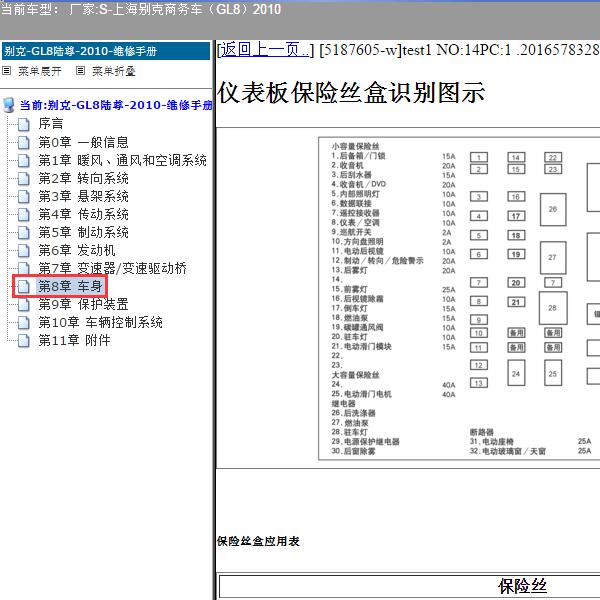Click the 当前车型 title bar text
Viewport: 600px width, 600px height.
click(141, 9)
